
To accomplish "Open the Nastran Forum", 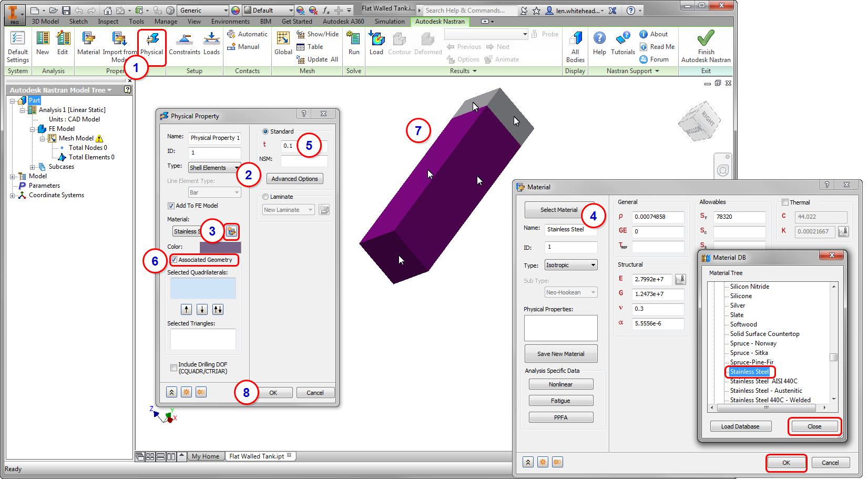I will 654,59.
